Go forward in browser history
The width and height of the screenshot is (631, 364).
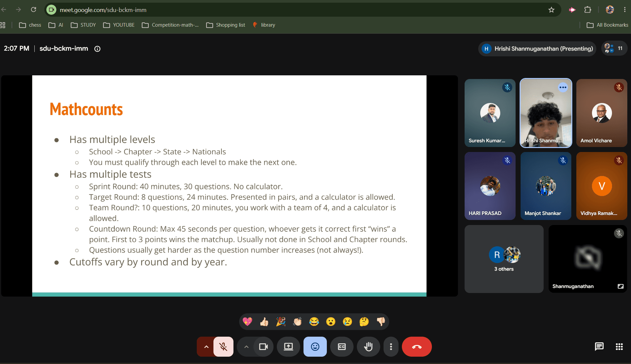click(x=18, y=10)
